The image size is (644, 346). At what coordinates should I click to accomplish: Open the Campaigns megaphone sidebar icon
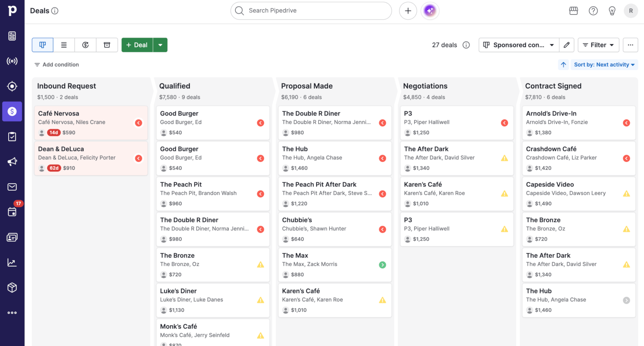(x=12, y=162)
